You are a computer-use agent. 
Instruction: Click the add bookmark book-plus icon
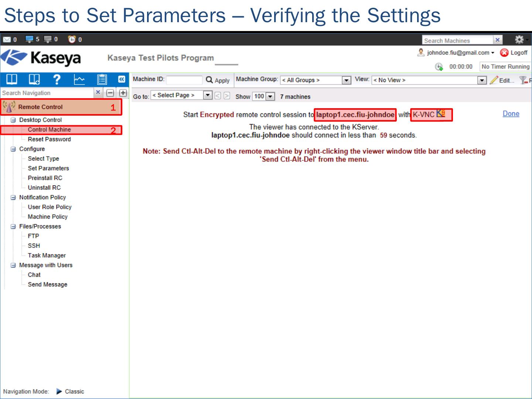point(34,79)
